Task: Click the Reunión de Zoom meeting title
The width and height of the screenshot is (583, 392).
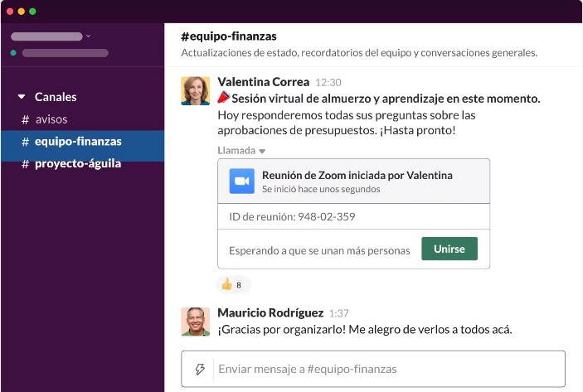Action: pos(357,175)
